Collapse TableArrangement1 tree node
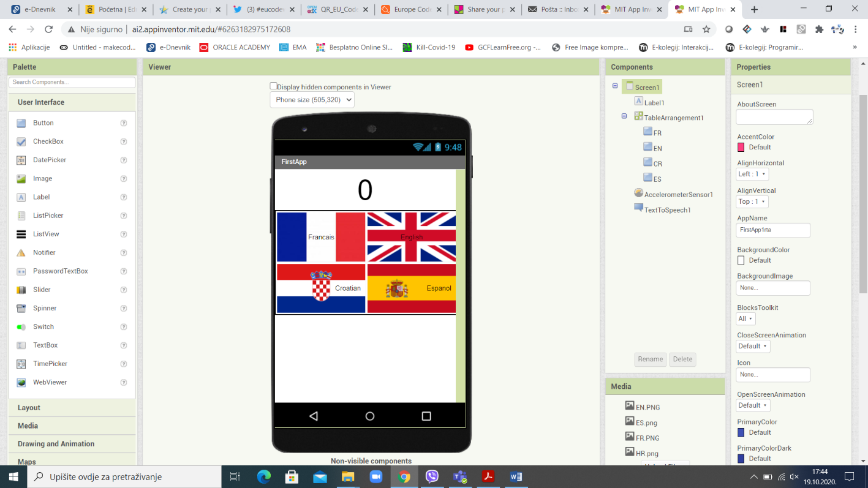Viewport: 868px width, 488px height. tap(624, 116)
